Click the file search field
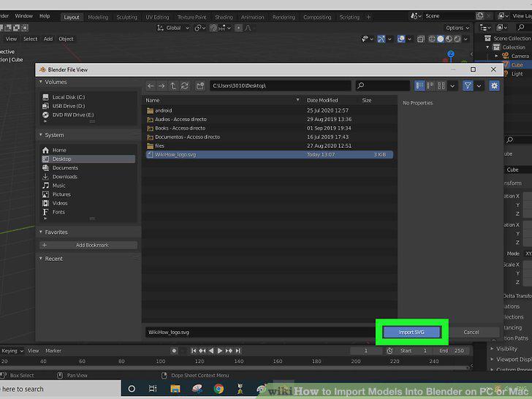Viewport: 532px width, 399px height. [x=383, y=85]
